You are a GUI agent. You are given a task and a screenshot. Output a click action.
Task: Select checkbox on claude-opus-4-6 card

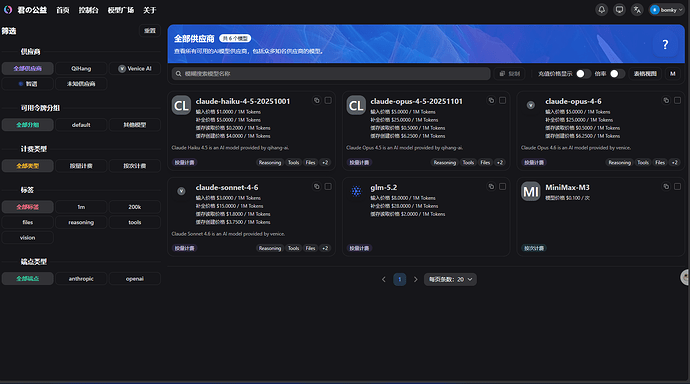(x=677, y=101)
